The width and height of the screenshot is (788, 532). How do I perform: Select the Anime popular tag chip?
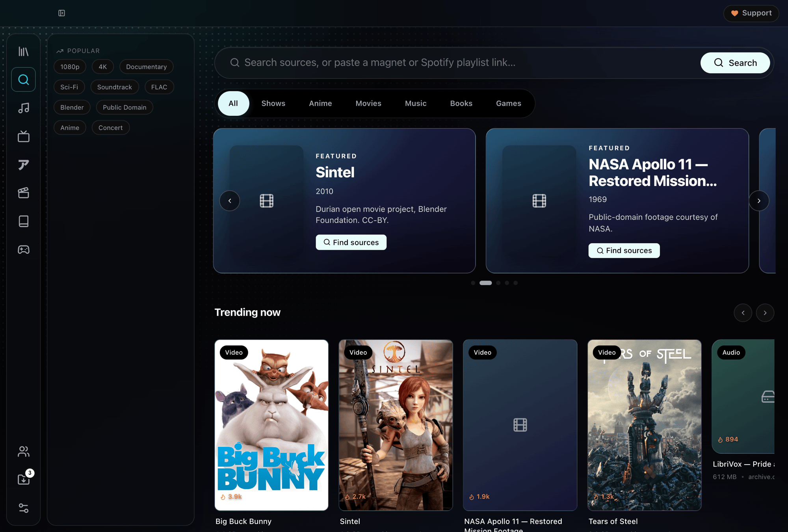(x=70, y=128)
